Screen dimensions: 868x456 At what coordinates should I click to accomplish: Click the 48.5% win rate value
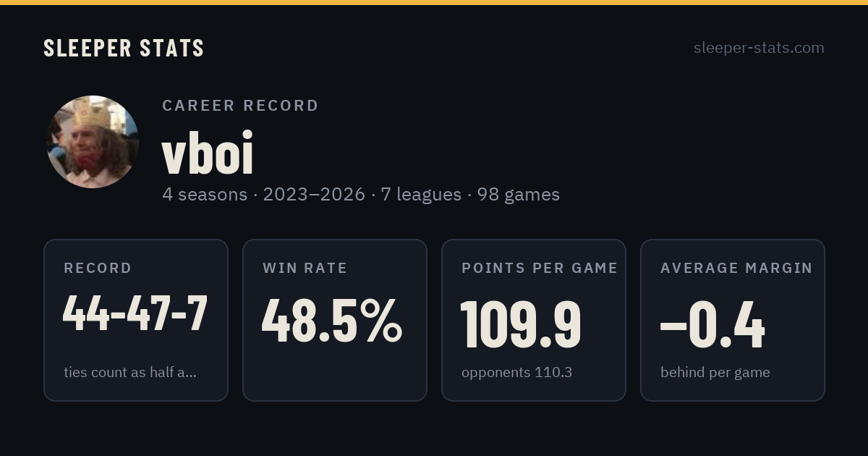click(332, 321)
